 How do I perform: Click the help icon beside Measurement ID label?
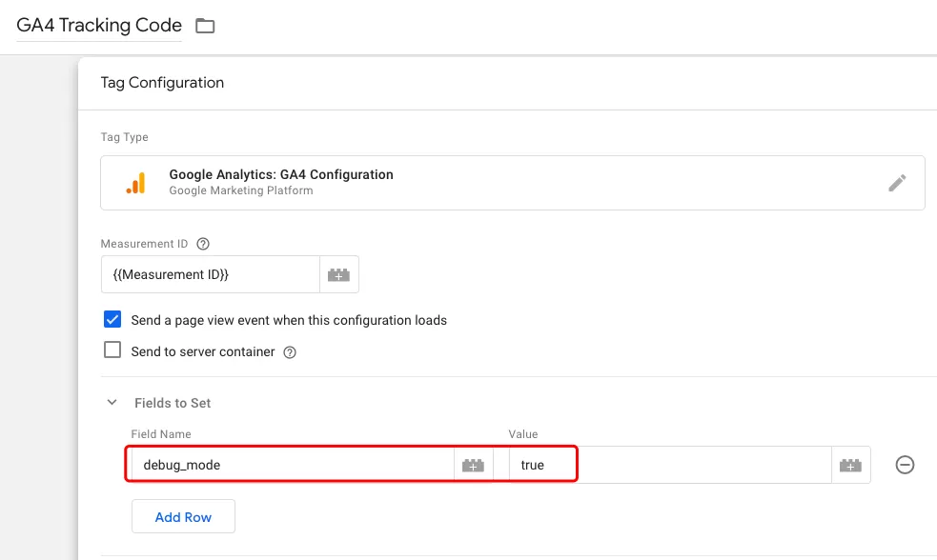tap(203, 244)
